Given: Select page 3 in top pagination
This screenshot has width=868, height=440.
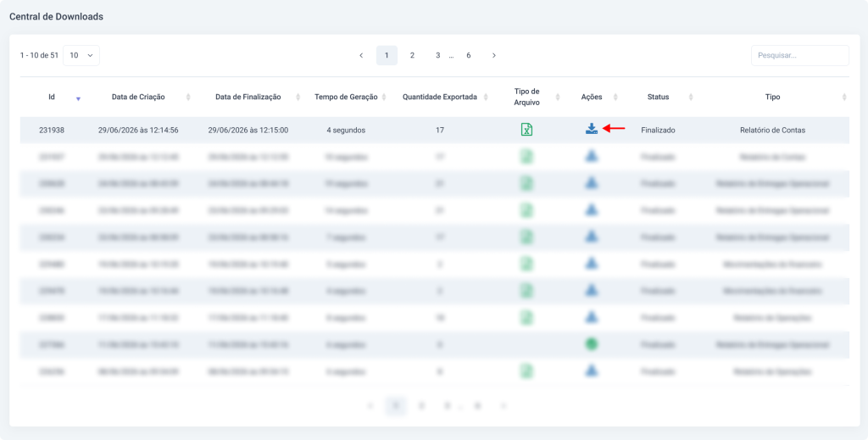Looking at the screenshot, I should pos(437,55).
